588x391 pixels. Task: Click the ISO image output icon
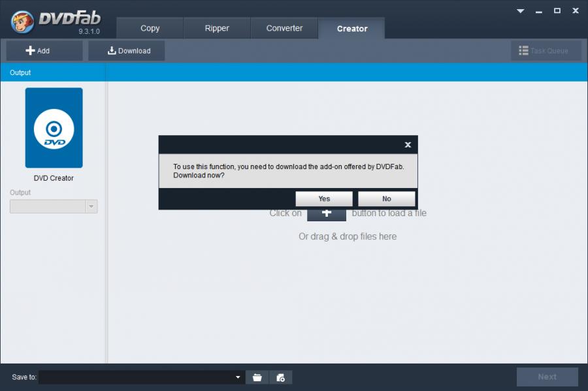[x=280, y=377]
